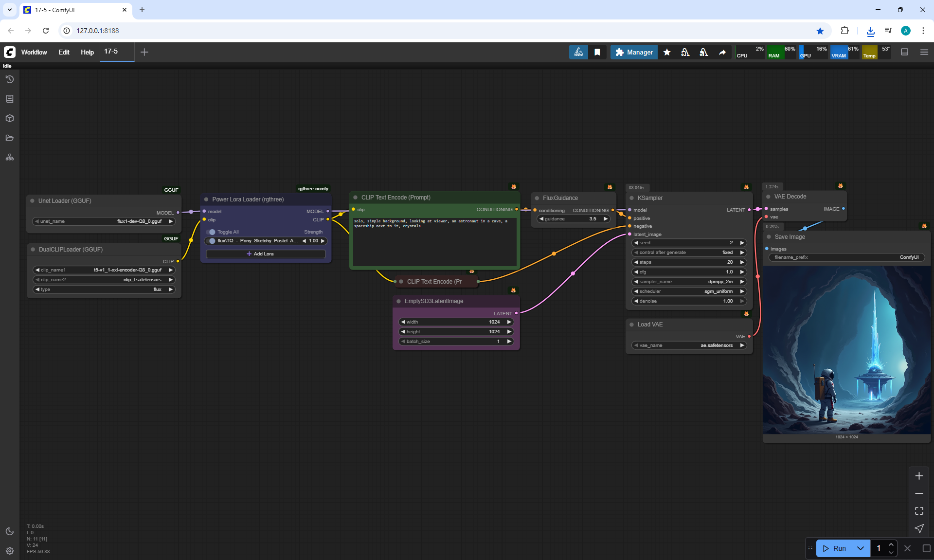
Task: Click the bookmark icon in top toolbar
Action: pos(597,52)
